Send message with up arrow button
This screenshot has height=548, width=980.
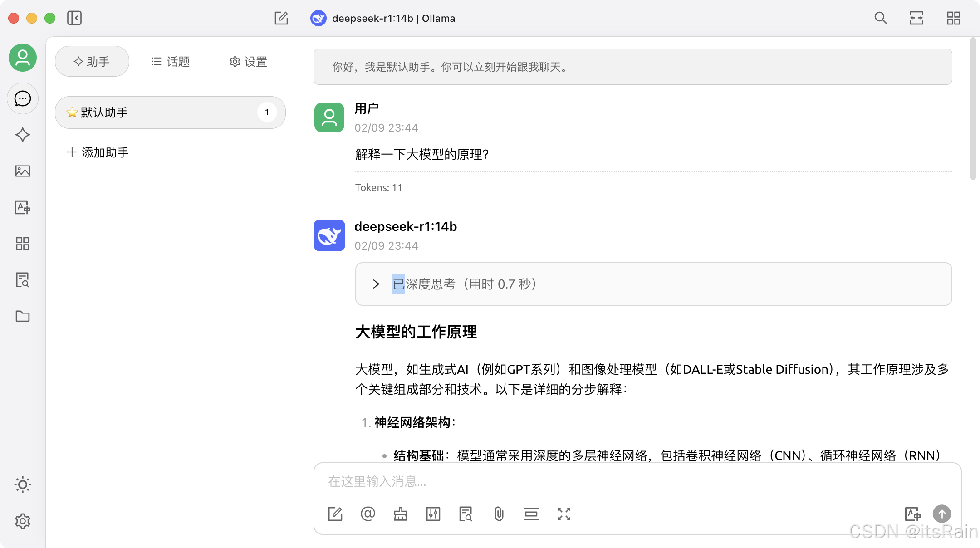pos(942,514)
